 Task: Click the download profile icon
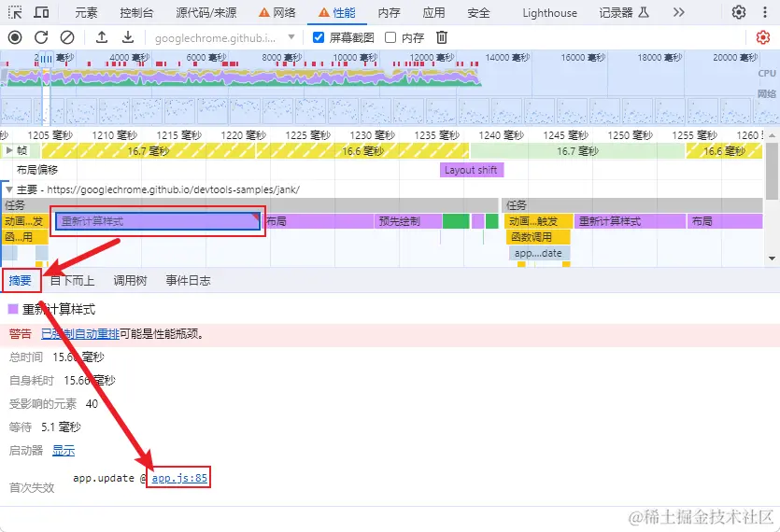(x=128, y=37)
